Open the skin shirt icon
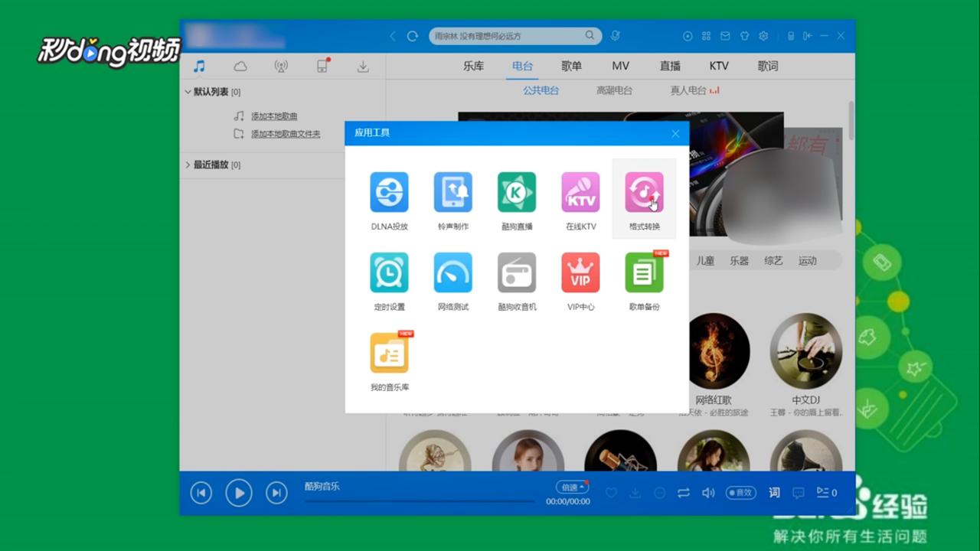This screenshot has width=980, height=551. coord(744,36)
